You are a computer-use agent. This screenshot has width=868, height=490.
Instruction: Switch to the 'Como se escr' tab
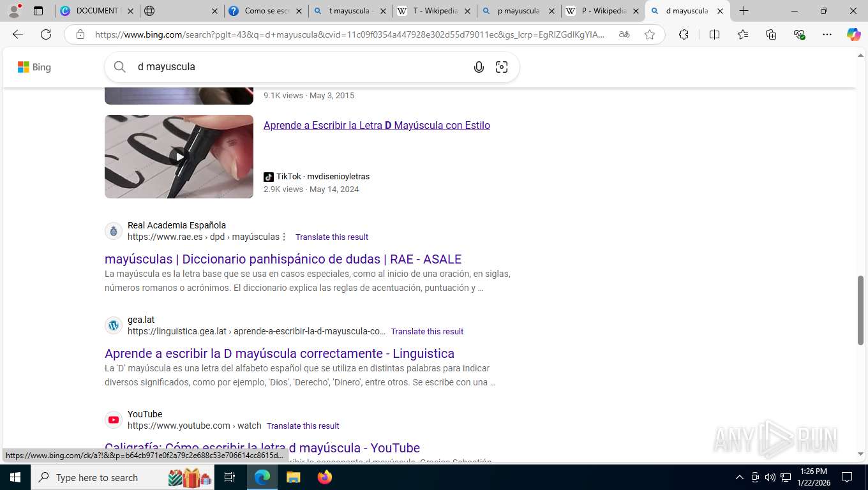[265, 11]
